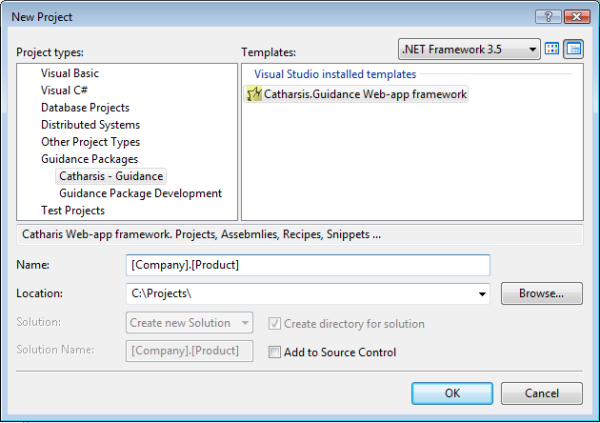The image size is (600, 423).
Task: Click the Help question mark button
Action: 548,17
